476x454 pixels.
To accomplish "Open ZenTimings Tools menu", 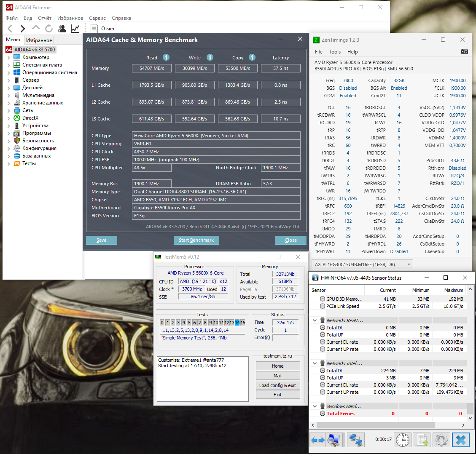I will click(335, 51).
